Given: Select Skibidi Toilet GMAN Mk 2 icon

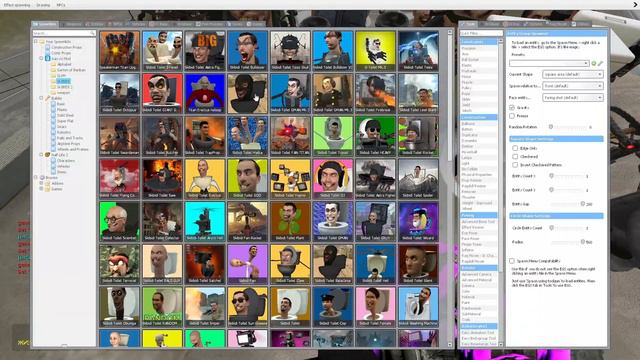Looking at the screenshot, I should click(290, 93).
